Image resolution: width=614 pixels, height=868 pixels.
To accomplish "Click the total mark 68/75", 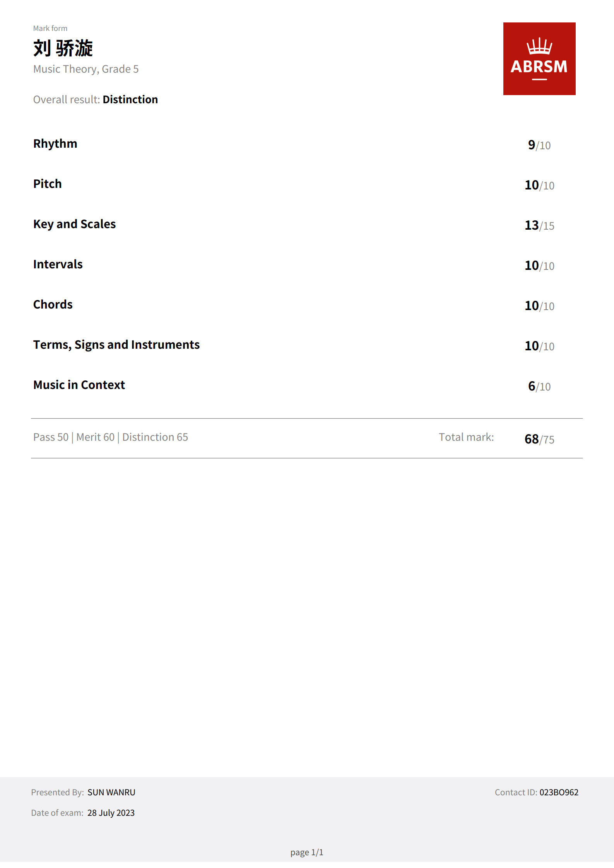I will click(x=539, y=439).
